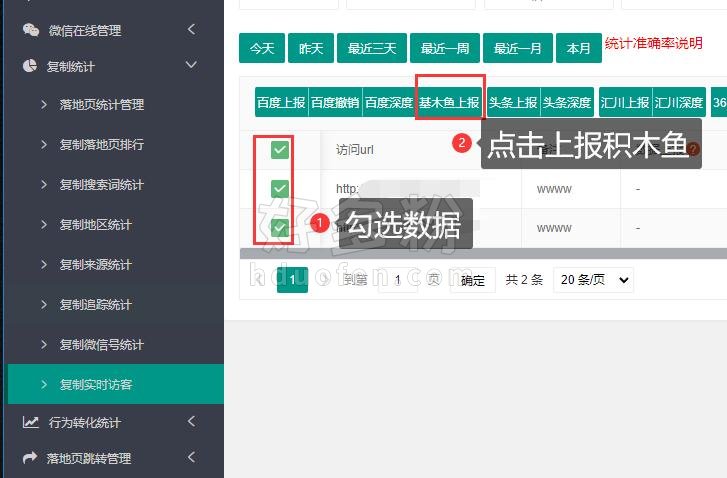727x478 pixels.
Task: Click the second row's wwww cell
Action: pos(554,228)
